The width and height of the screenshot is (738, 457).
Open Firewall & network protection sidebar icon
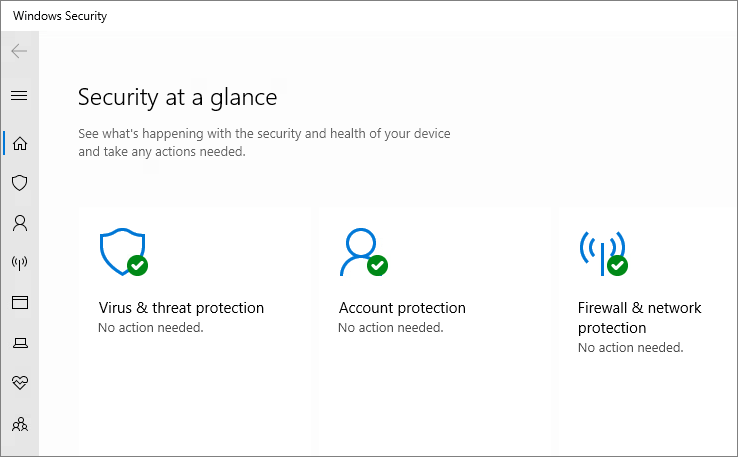click(x=19, y=263)
